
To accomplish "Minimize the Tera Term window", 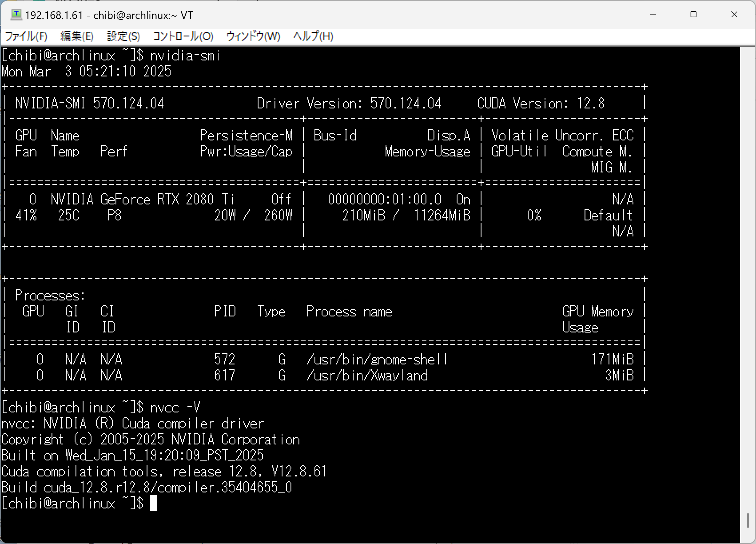I will point(653,15).
